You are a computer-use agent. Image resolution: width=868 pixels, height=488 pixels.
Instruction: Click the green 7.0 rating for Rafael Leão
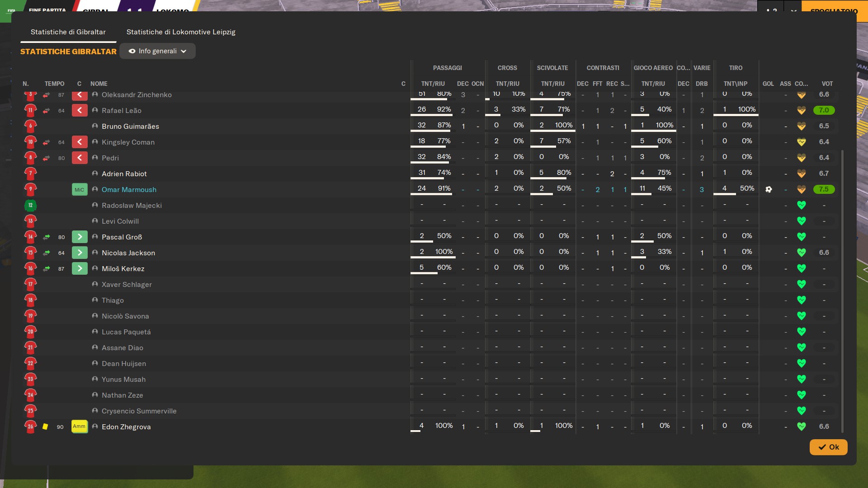(x=823, y=110)
